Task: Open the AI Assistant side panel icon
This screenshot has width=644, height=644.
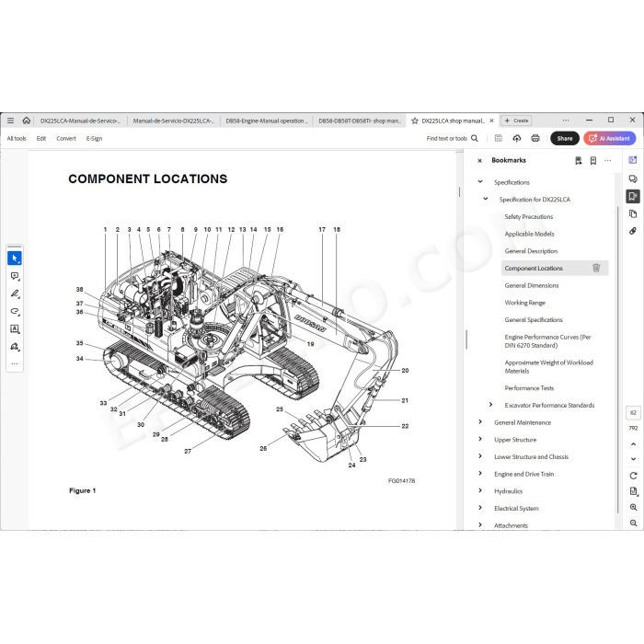Action: [x=633, y=160]
